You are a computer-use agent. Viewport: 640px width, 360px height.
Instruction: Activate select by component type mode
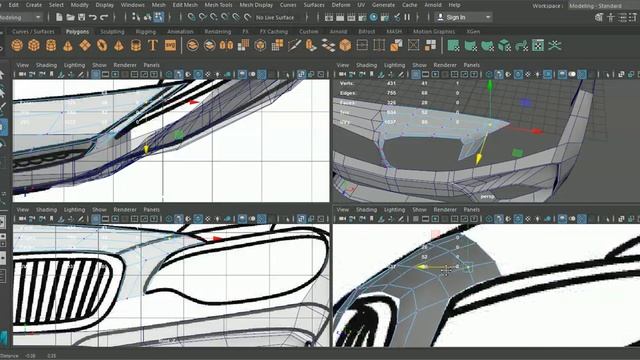click(158, 17)
